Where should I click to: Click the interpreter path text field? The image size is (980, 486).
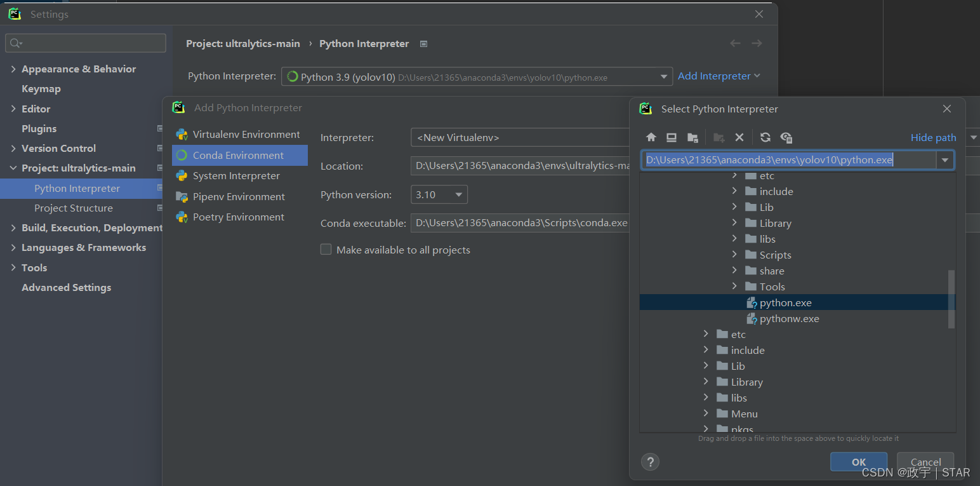click(x=789, y=160)
